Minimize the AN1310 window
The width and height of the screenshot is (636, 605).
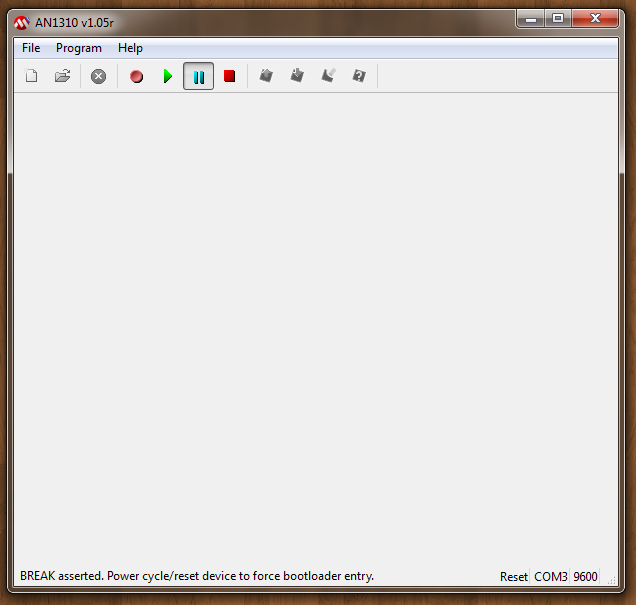(531, 19)
